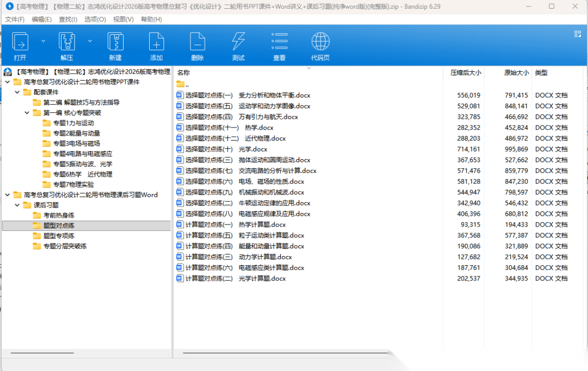Open the dropdown arrow beside 解压

click(x=90, y=41)
